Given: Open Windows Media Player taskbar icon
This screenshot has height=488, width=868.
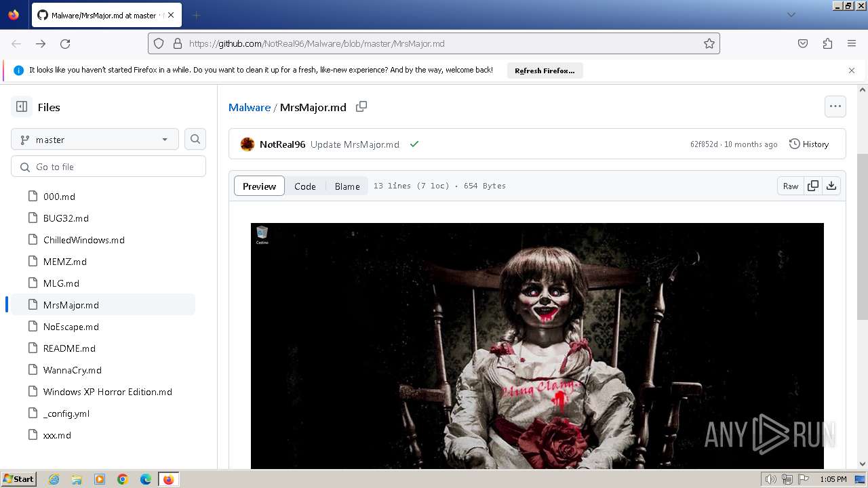Looking at the screenshot, I should pos(100,479).
